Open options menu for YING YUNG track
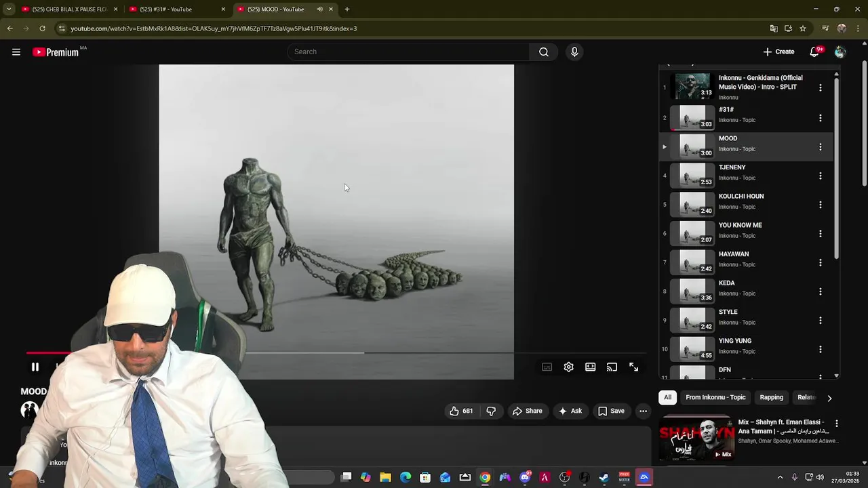Viewport: 868px width, 488px height. coord(820,349)
